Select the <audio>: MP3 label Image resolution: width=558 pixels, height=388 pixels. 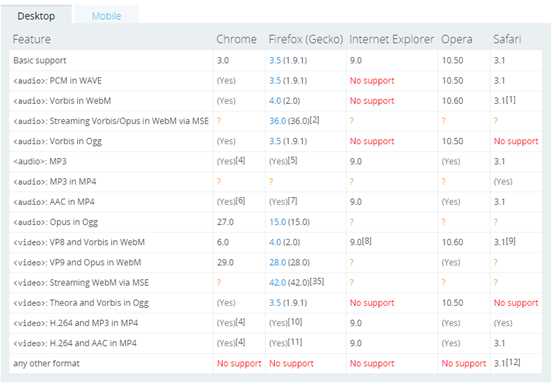coord(40,162)
